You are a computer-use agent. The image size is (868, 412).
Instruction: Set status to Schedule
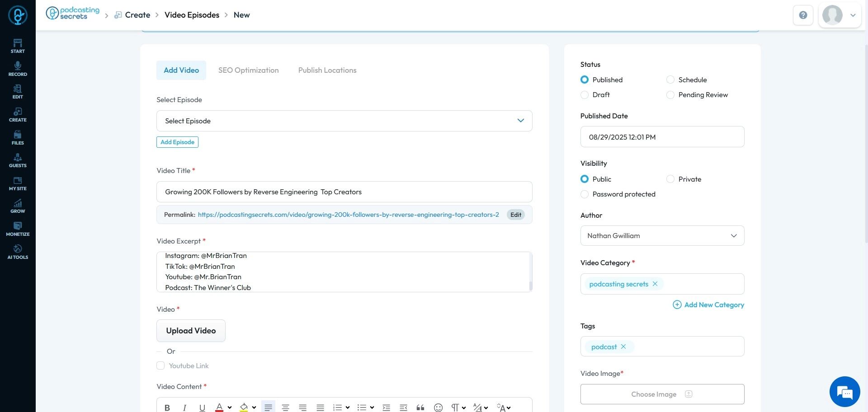[x=670, y=80]
